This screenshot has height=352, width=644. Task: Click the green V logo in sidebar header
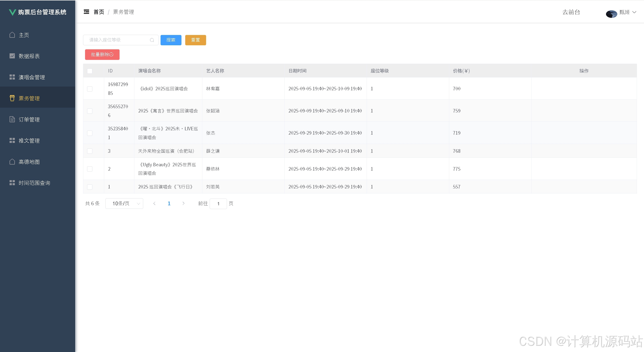tap(12, 12)
